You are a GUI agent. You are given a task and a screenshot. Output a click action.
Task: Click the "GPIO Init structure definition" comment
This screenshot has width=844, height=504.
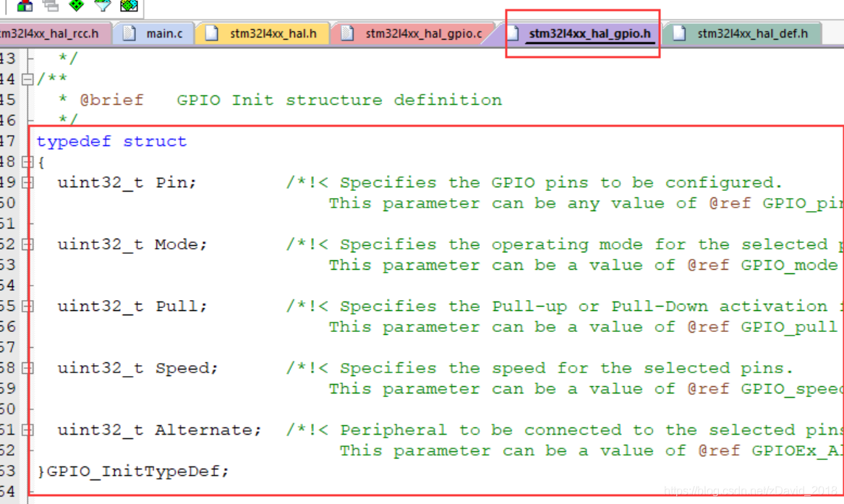pos(339,101)
